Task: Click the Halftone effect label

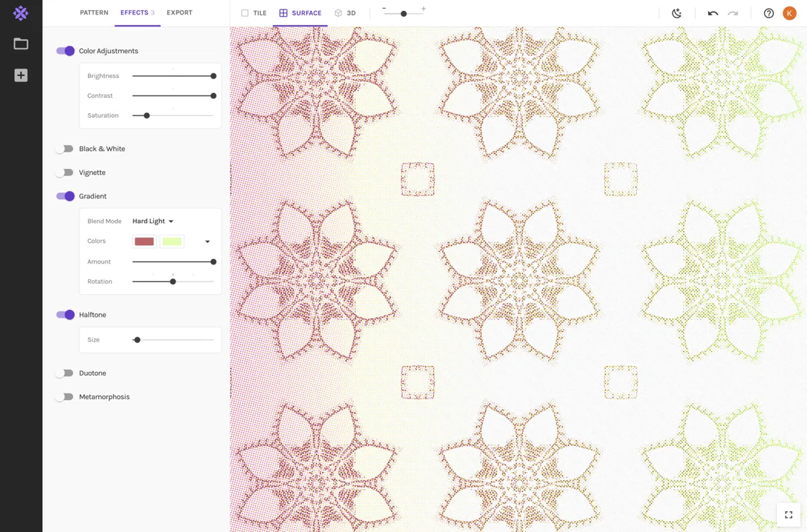Action: [92, 315]
